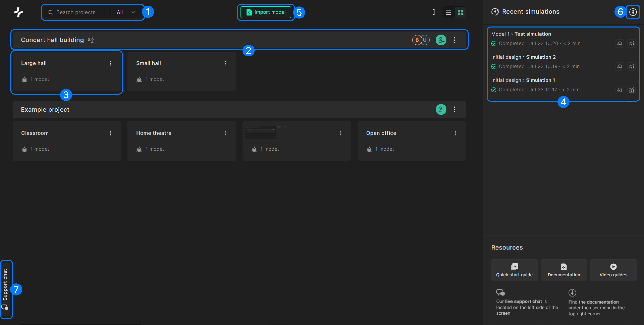The width and height of the screenshot is (644, 325).
Task: Open the Support chat tab
Action: coord(5,289)
